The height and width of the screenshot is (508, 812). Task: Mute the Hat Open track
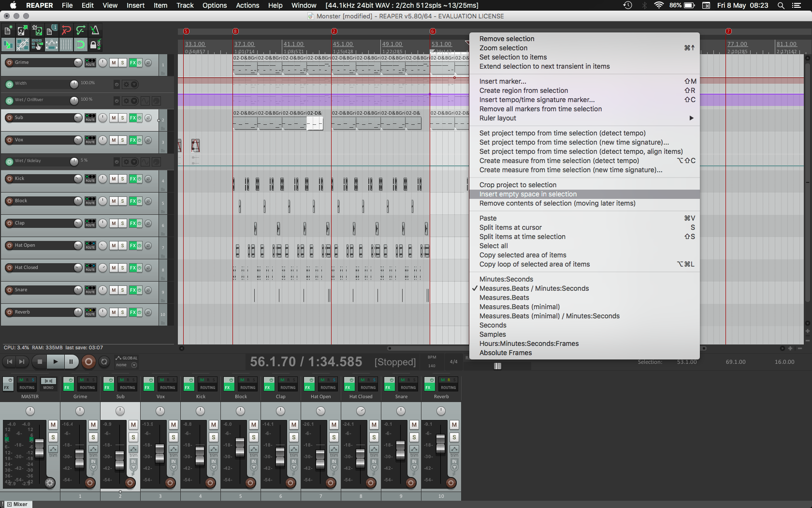coord(114,246)
